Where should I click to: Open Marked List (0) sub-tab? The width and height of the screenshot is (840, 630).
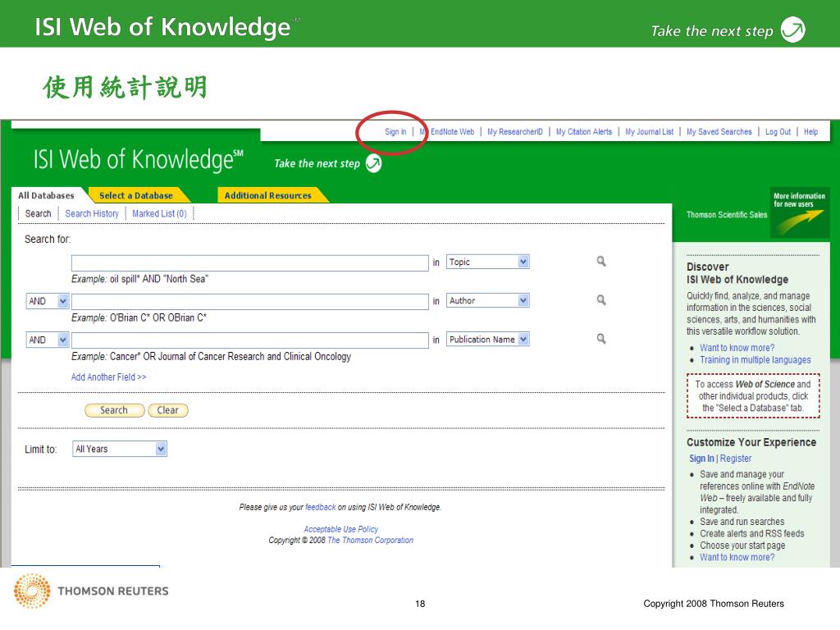coord(159,214)
